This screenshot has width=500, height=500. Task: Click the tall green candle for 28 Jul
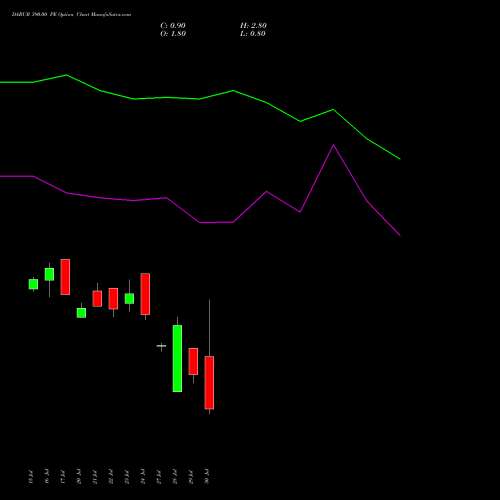pos(177,358)
